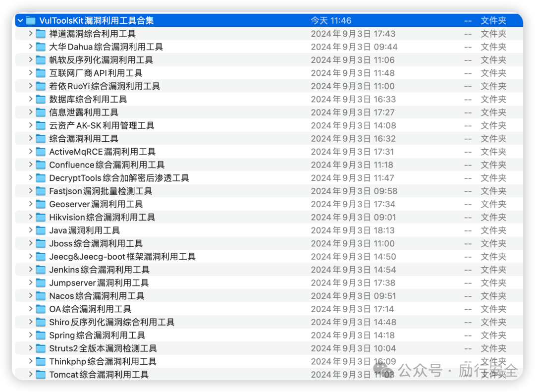Viewport: 535px width, 392px height.
Task: Click folder icon for Struts2全版本漏洞检测工具
Action: pyautogui.click(x=41, y=348)
